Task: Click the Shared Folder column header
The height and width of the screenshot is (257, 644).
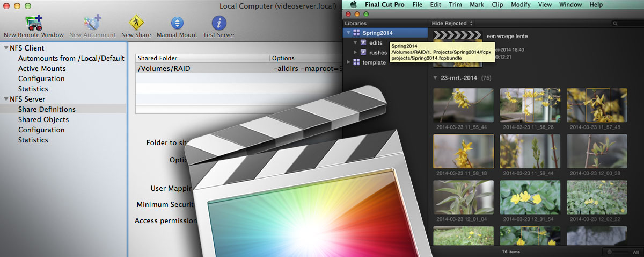Action: pyautogui.click(x=202, y=58)
